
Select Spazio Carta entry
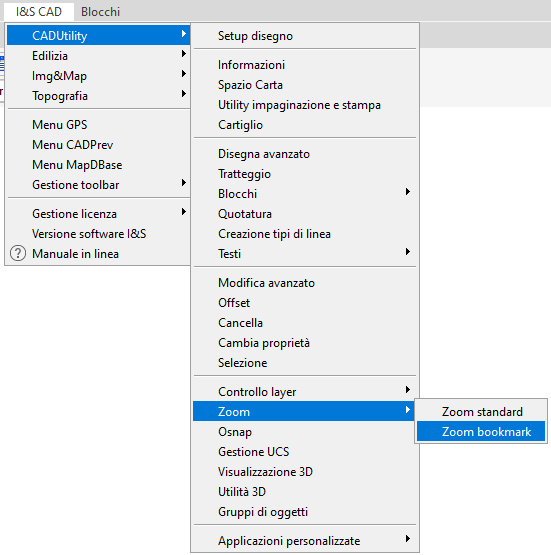pos(304,85)
